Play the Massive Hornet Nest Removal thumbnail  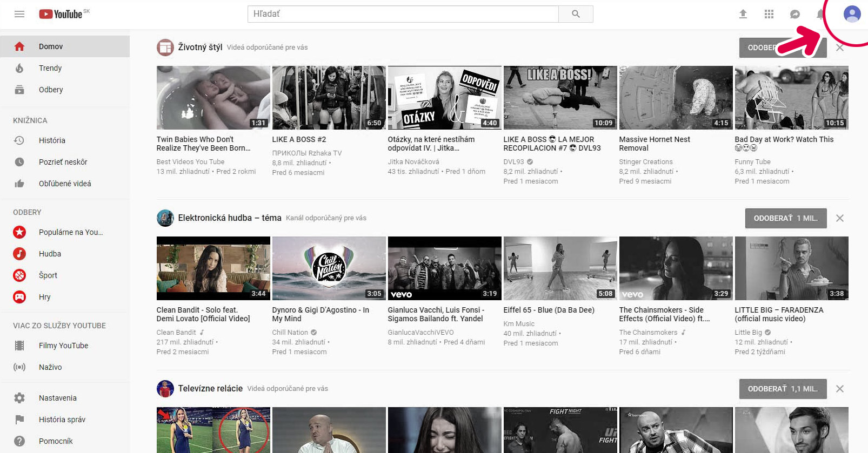[x=676, y=98]
